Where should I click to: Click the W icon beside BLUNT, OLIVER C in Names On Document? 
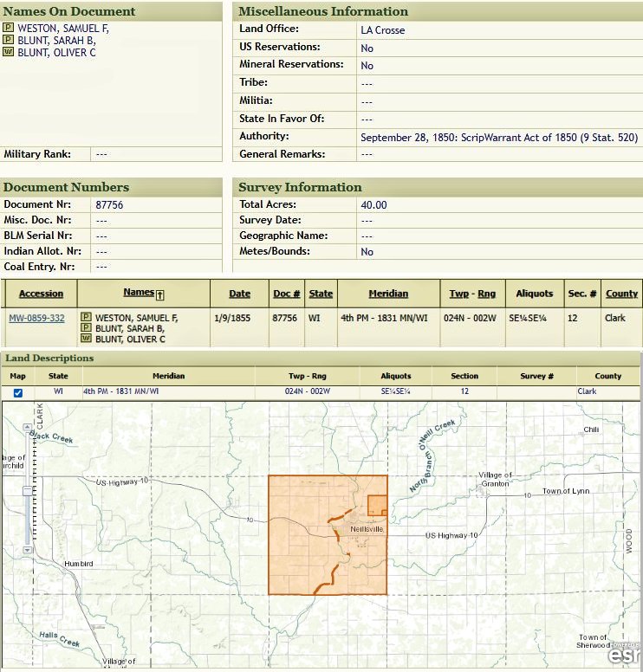[9, 52]
